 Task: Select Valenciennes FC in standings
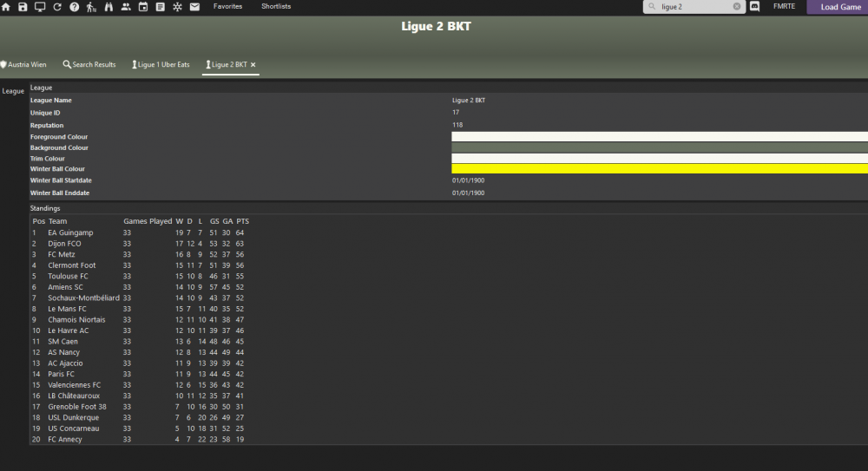pos(74,385)
